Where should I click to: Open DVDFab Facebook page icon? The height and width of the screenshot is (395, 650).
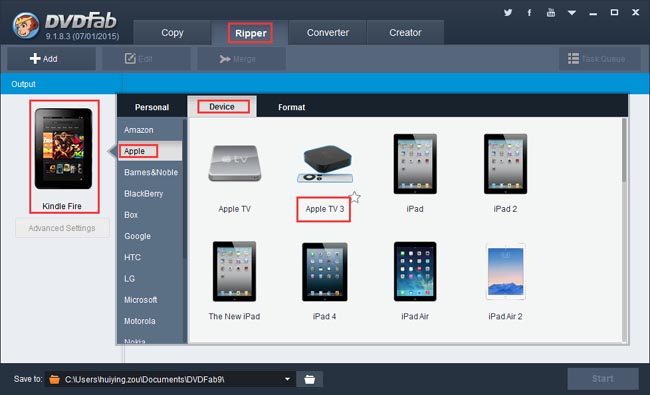(529, 12)
